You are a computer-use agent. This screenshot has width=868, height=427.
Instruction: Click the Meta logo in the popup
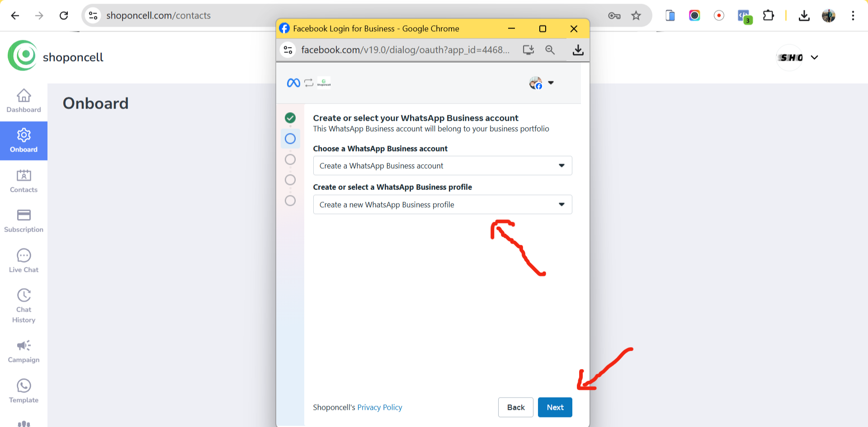click(293, 83)
